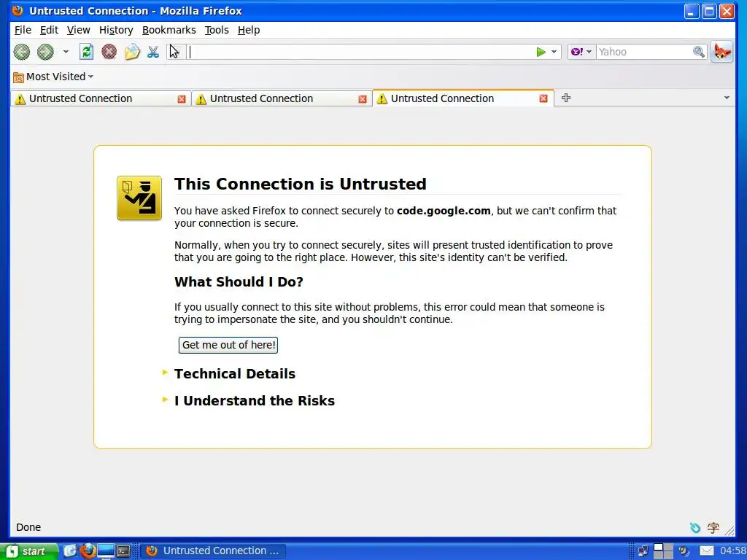Viewport: 747px width, 560px height.
Task: Open a new tab with the plus icon
Action: pyautogui.click(x=566, y=98)
